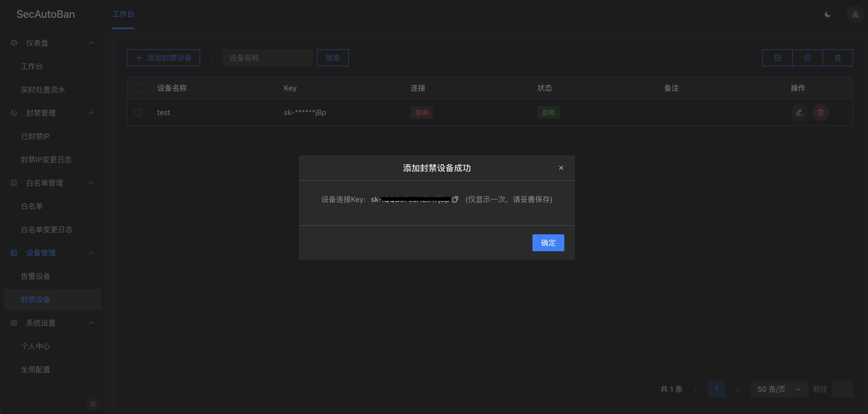Click the batch pause icon button
868x414 pixels.
pyautogui.click(x=807, y=58)
